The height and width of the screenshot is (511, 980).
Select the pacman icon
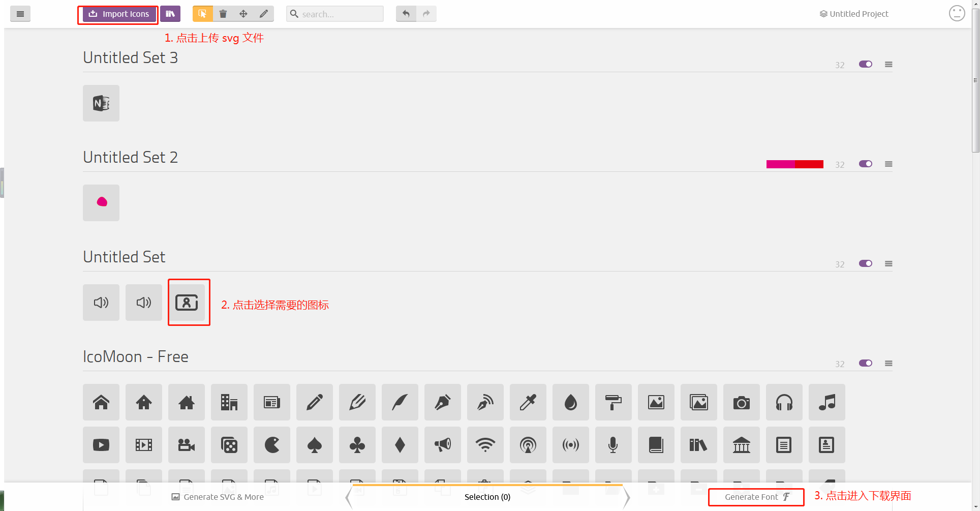(272, 445)
